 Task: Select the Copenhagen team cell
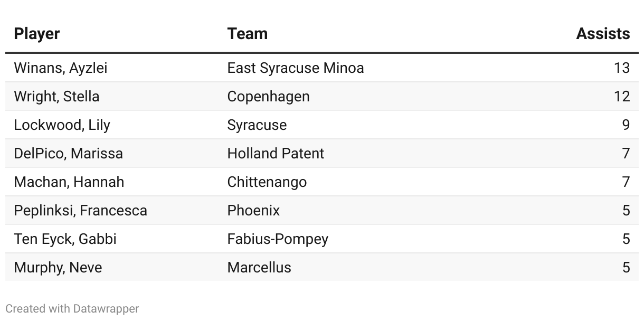pos(268,97)
